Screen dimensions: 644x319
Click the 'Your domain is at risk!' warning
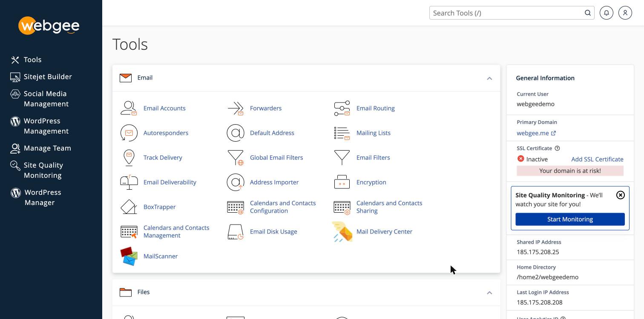(570, 171)
